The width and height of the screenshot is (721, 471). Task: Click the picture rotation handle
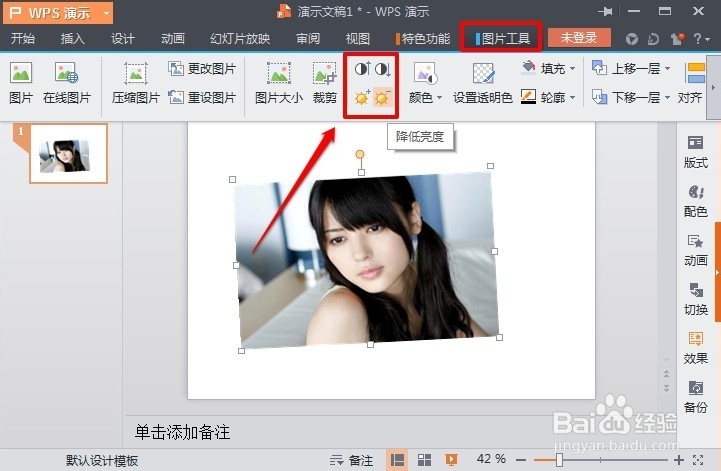pos(360,154)
